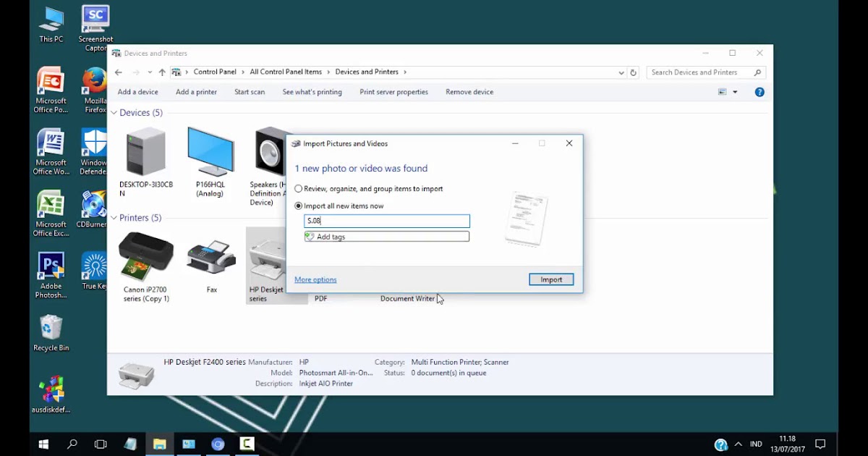Click the search magnifier in Devices search box
The image size is (868, 456).
tap(757, 72)
